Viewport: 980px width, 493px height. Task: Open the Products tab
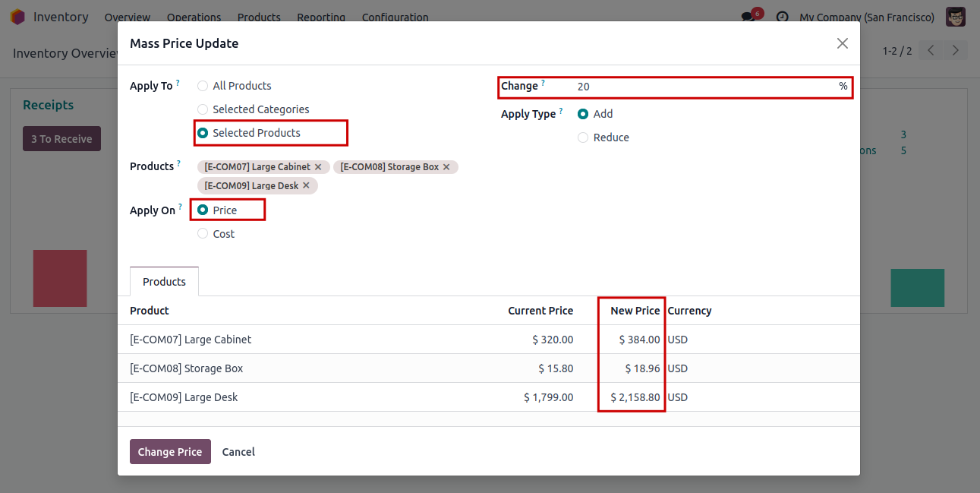(164, 282)
